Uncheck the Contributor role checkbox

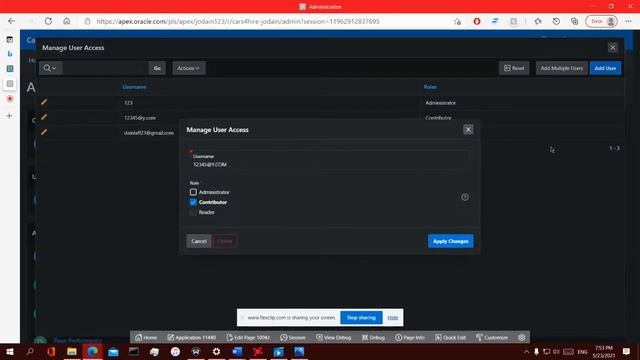pyautogui.click(x=193, y=202)
